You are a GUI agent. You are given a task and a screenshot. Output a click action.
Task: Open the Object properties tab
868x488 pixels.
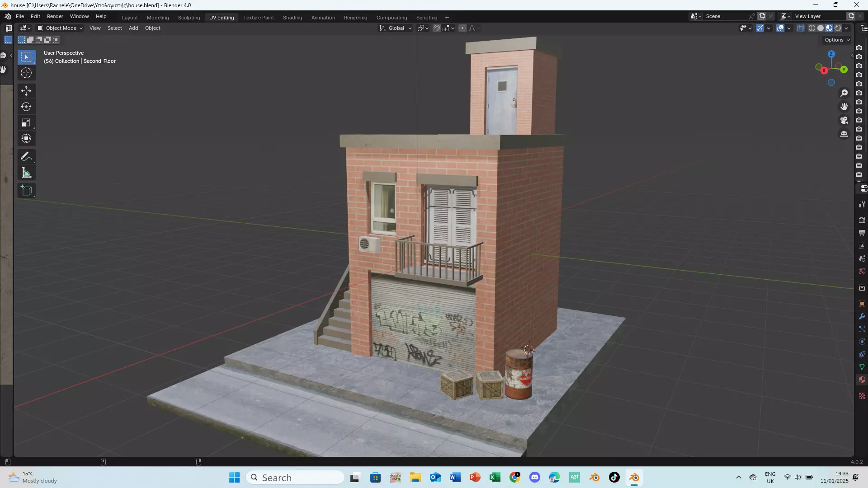[862, 304]
